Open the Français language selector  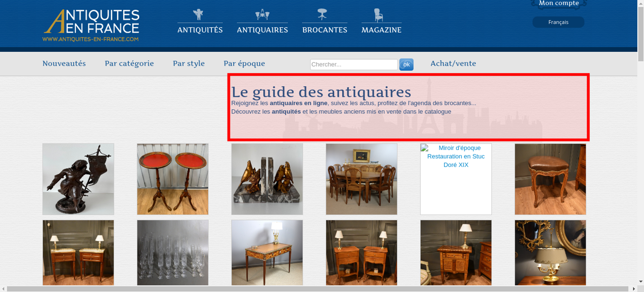pyautogui.click(x=558, y=22)
